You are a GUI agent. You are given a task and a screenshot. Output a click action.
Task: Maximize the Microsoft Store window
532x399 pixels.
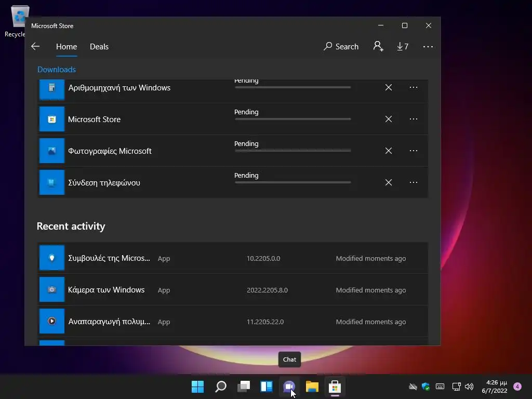pos(404,26)
